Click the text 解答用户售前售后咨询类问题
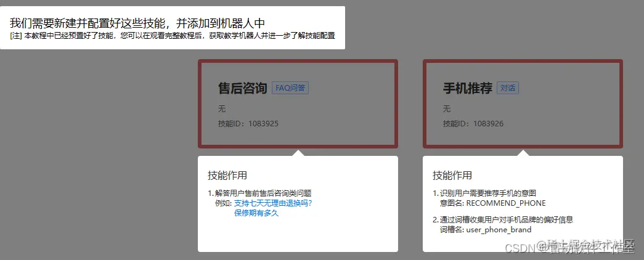This screenshot has height=260, width=644. tap(263, 193)
